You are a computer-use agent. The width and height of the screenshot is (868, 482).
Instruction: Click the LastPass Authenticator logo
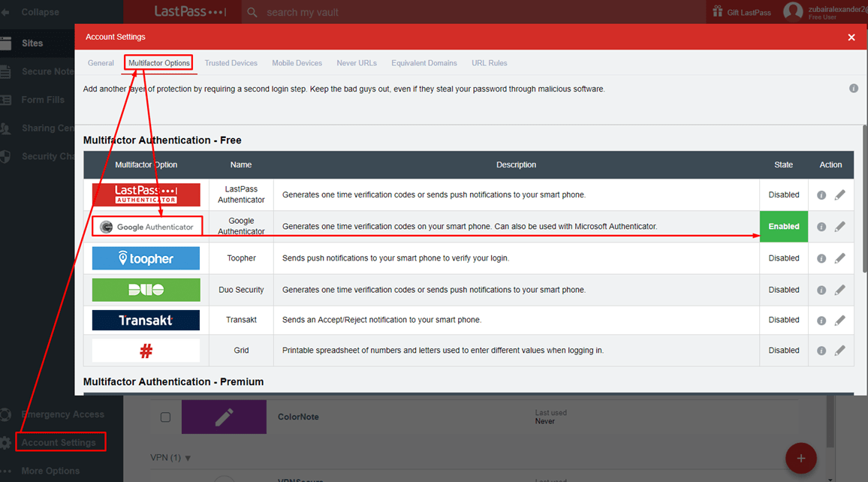(x=146, y=194)
